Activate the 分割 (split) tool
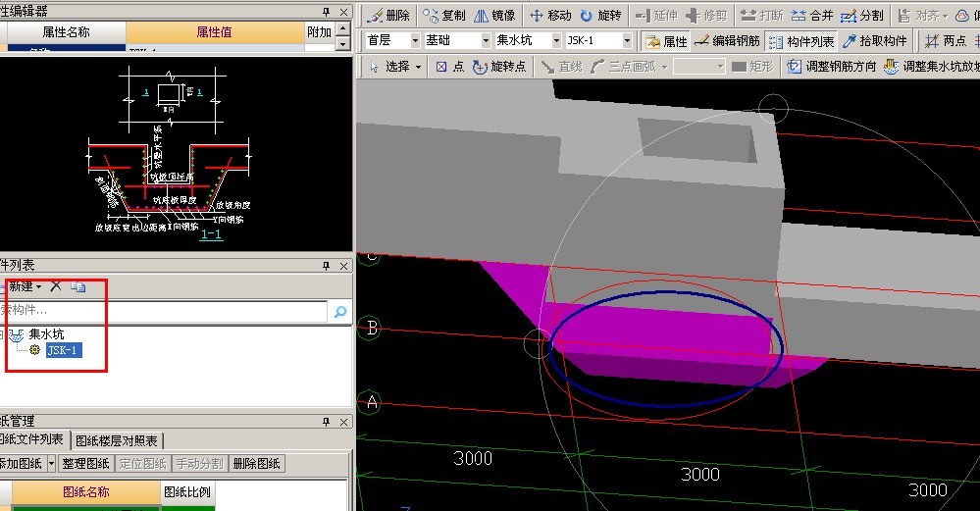The width and height of the screenshot is (980, 511). [x=862, y=15]
